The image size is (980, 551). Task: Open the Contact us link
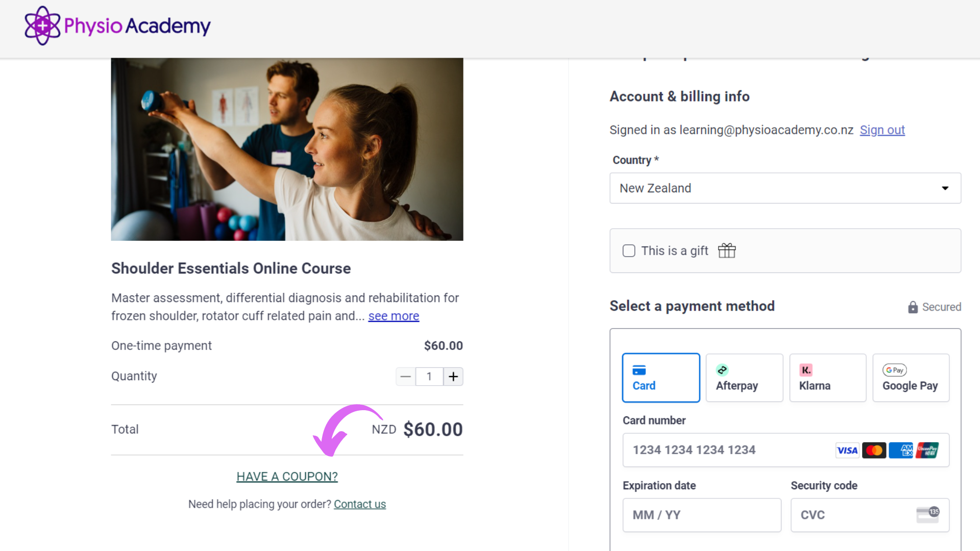coord(360,504)
